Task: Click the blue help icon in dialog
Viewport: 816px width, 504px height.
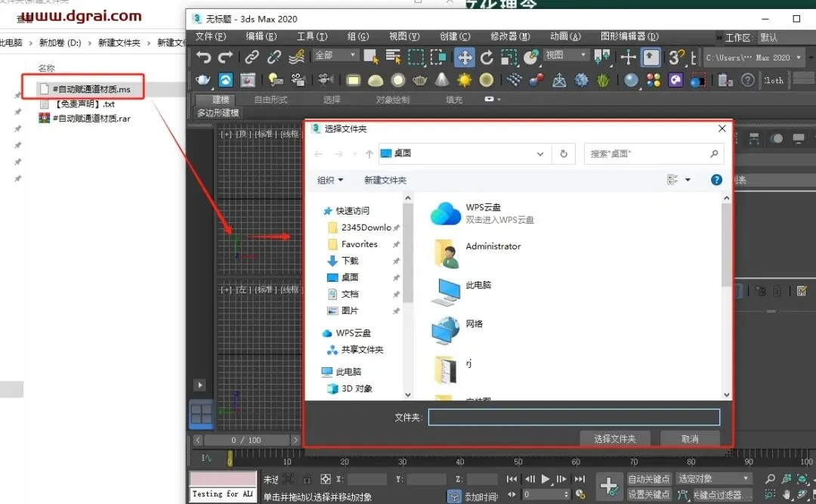Action: tap(716, 180)
